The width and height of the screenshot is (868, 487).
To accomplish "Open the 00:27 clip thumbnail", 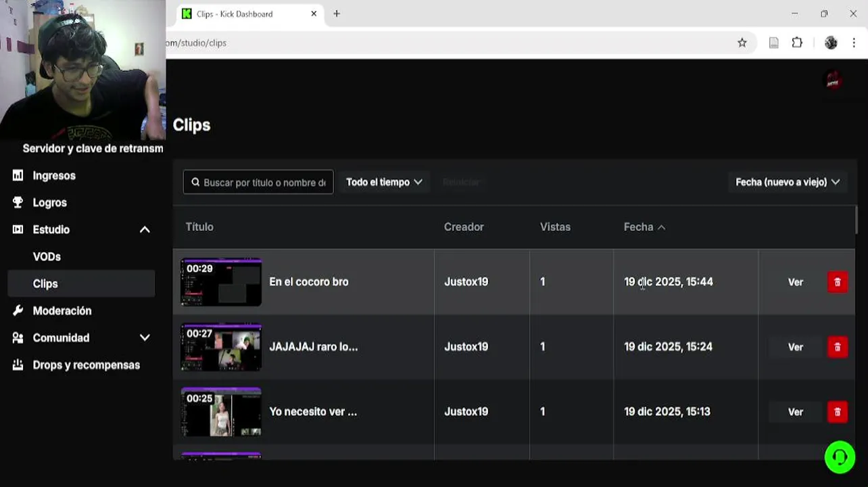I will click(221, 347).
